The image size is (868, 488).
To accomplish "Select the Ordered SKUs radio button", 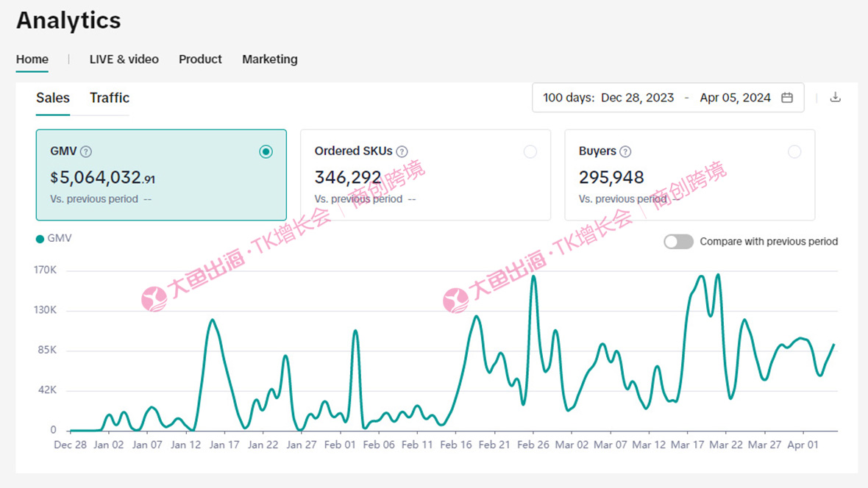I will [x=530, y=151].
